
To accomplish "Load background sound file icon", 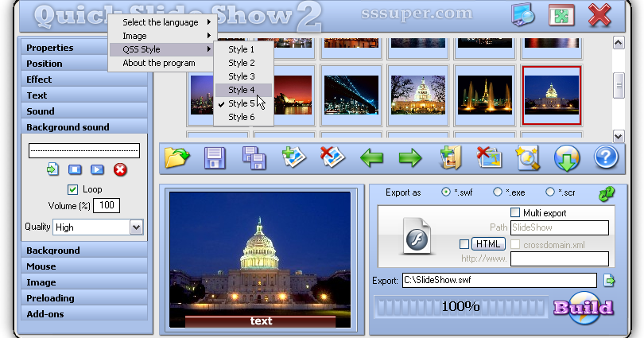I will (52, 169).
